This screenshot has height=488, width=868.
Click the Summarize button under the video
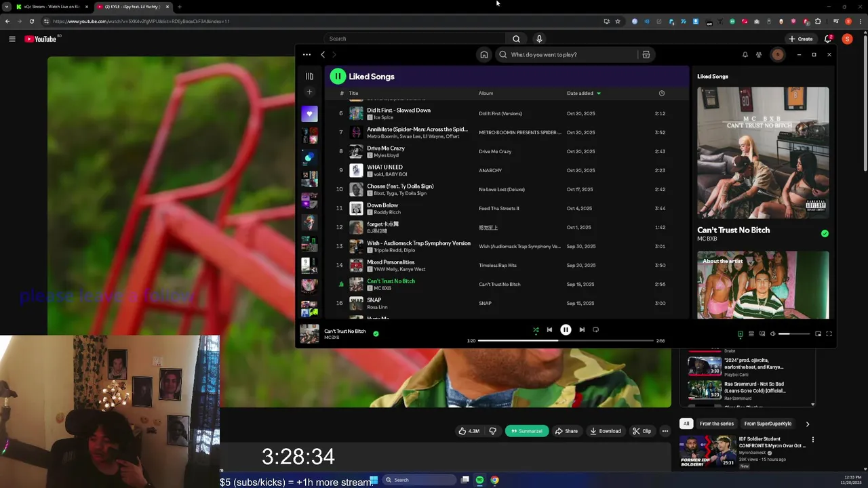[x=527, y=431]
